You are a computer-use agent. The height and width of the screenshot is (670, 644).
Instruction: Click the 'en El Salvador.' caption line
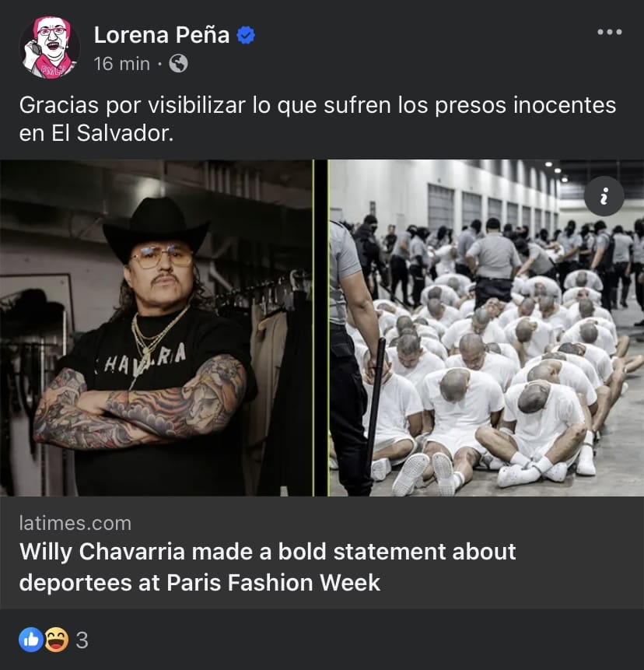click(x=96, y=133)
